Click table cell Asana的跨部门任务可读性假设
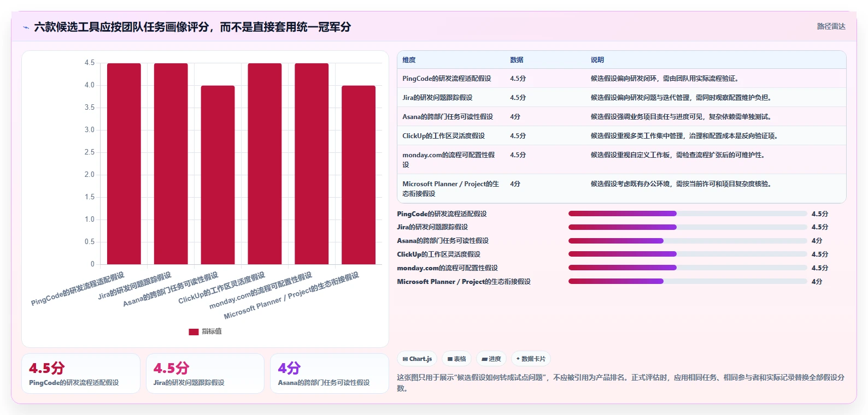Image resolution: width=868 pixels, height=415 pixels. click(x=448, y=117)
